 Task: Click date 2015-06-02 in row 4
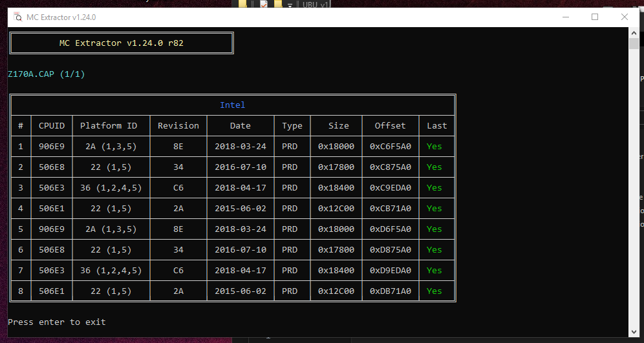point(241,209)
